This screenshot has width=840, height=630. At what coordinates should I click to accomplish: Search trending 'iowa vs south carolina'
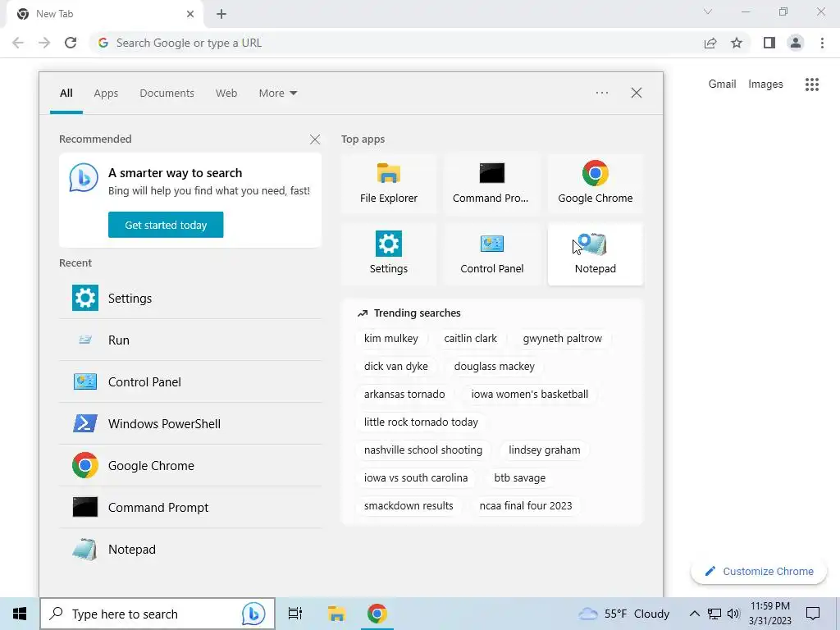[x=416, y=478]
